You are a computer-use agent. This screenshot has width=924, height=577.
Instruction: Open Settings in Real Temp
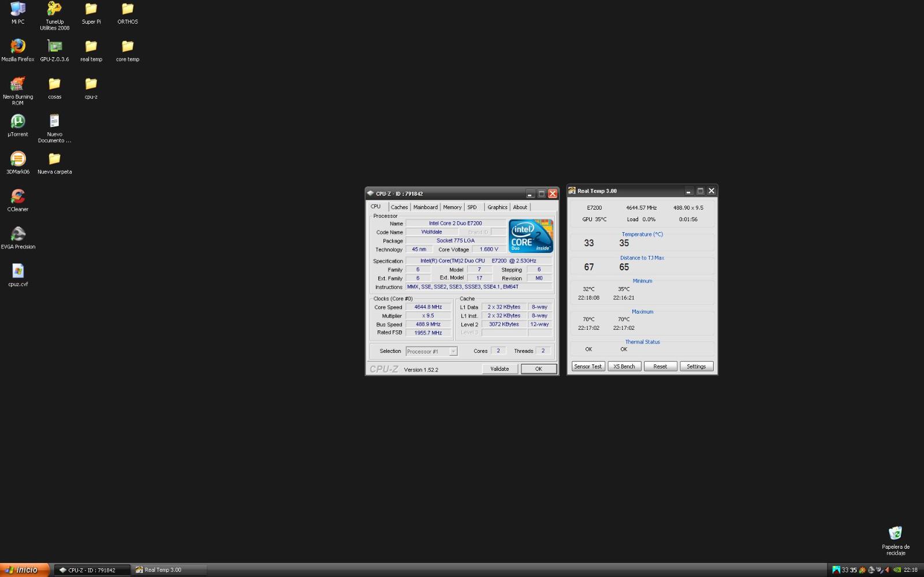[696, 367]
